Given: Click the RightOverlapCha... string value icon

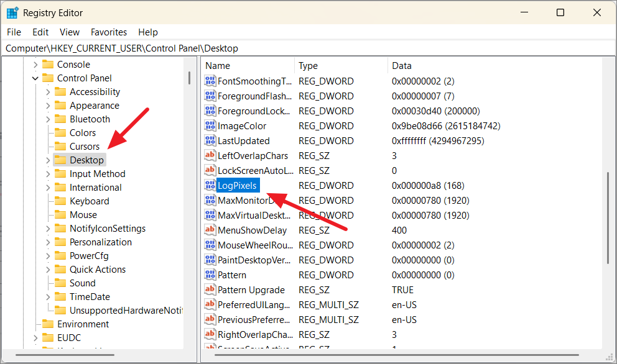Looking at the screenshot, I should click(210, 335).
